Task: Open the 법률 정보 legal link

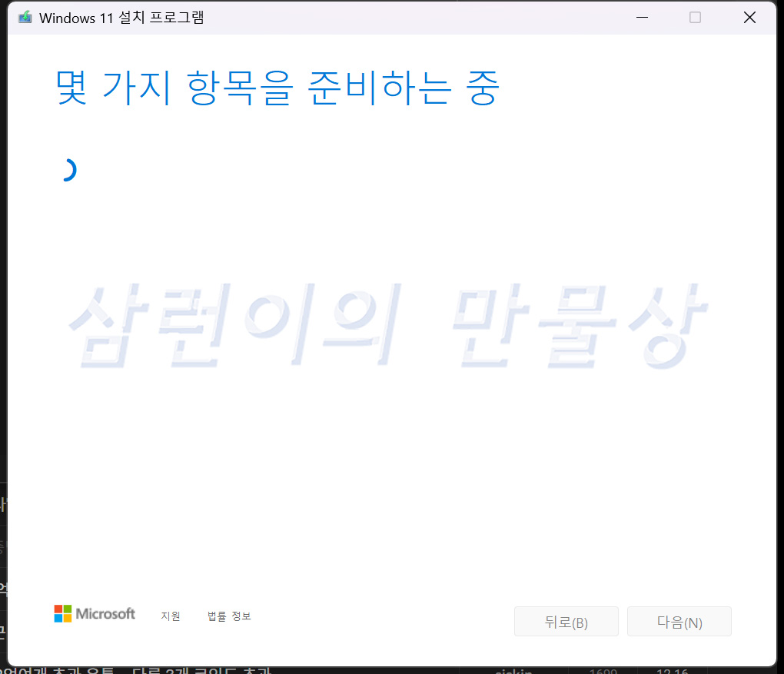Action: point(229,616)
